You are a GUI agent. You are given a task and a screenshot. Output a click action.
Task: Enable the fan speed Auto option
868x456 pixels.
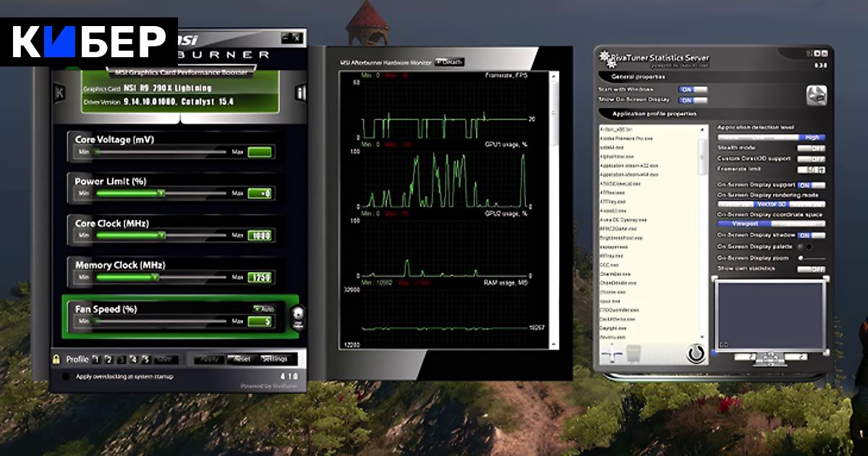263,309
